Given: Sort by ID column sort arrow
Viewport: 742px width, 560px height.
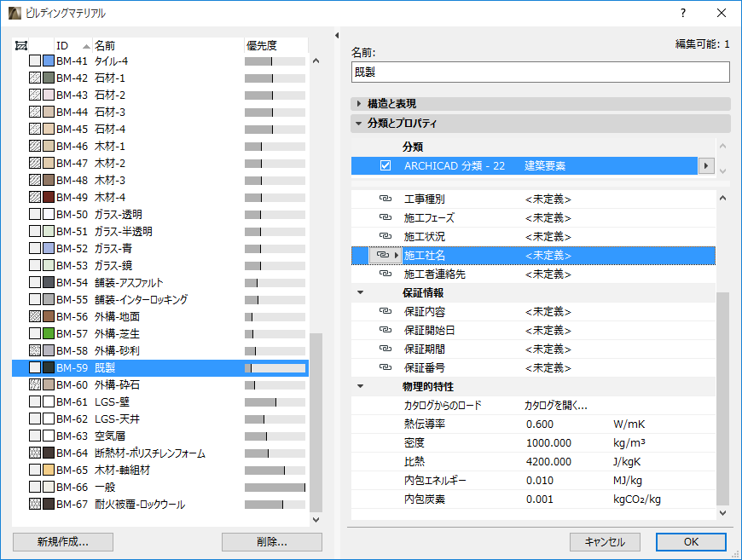Looking at the screenshot, I should pyautogui.click(x=86, y=46).
